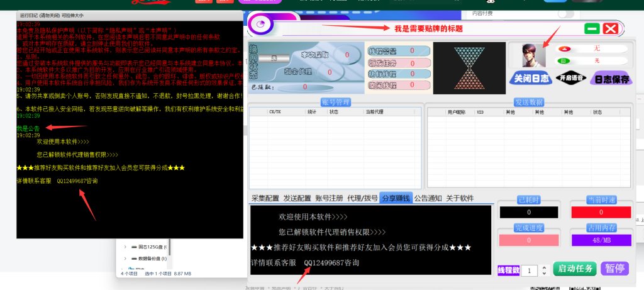Click the explorer 4 个项目 status text
The image size is (644, 290).
coord(128,274)
